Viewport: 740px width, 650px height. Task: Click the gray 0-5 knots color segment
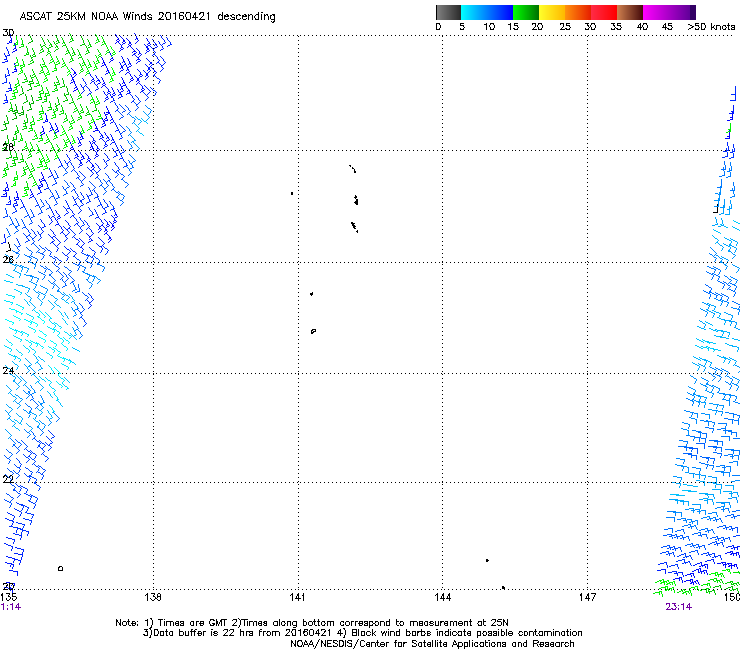(x=448, y=12)
